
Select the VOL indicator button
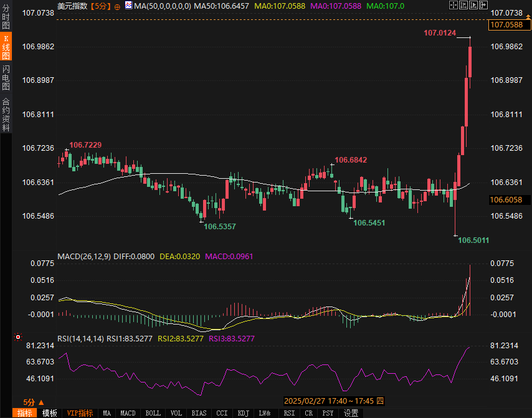[176, 413]
